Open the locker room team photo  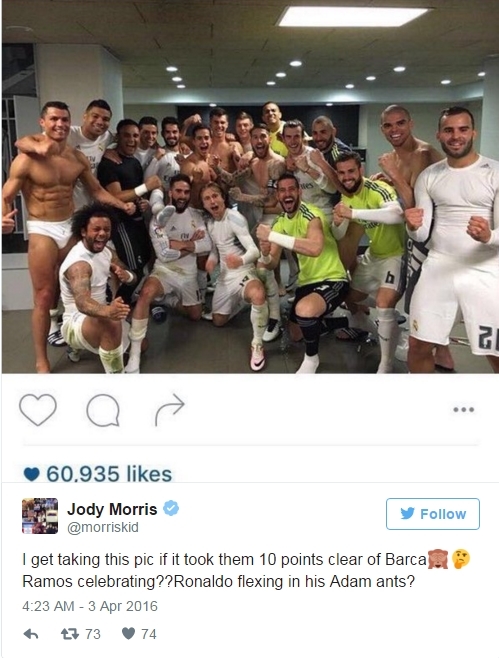tap(250, 187)
